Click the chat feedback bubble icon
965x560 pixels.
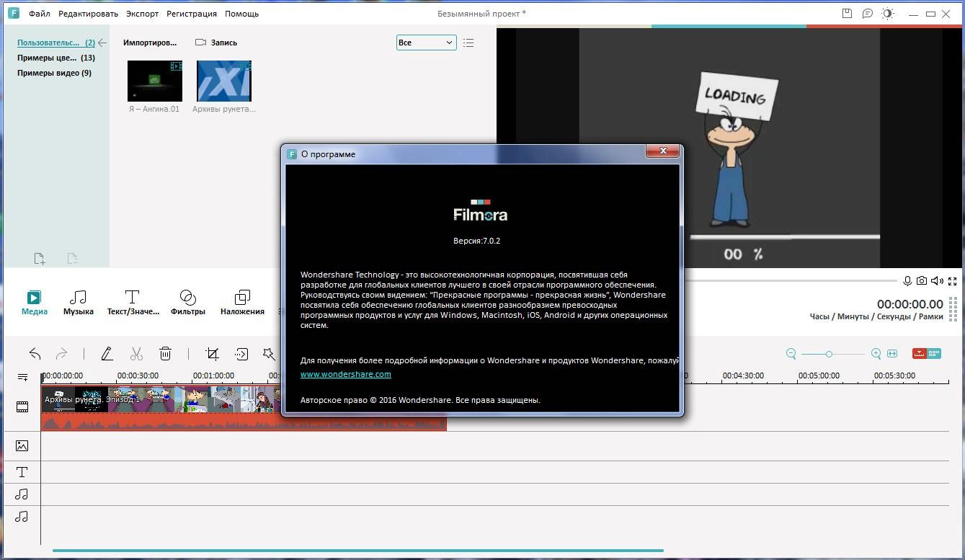868,14
